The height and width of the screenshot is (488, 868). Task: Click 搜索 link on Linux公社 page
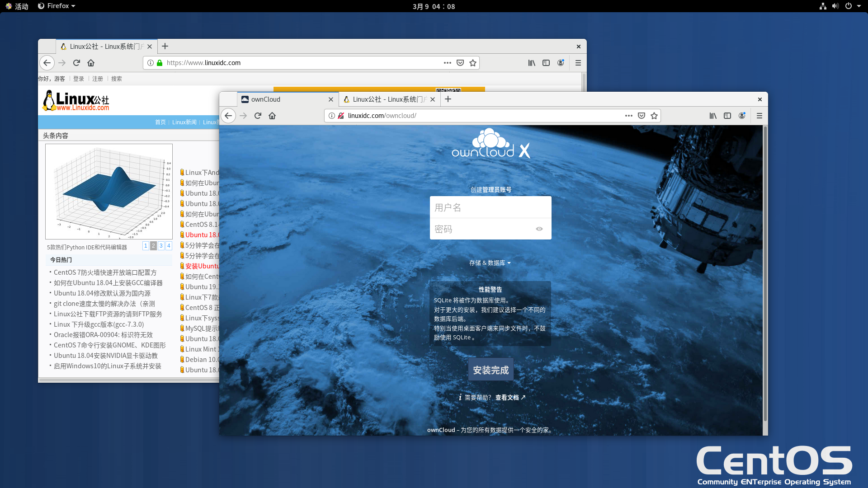point(117,79)
